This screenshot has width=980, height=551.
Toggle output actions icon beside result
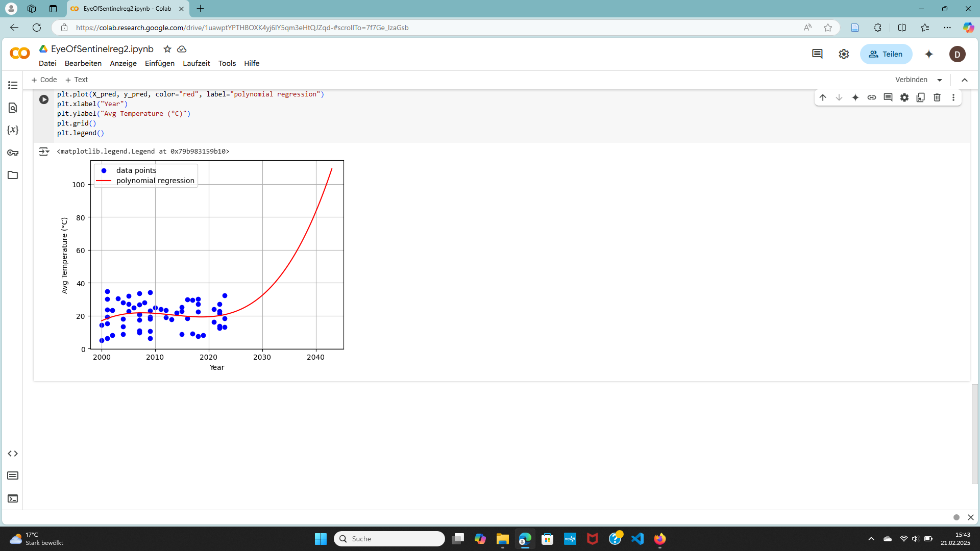click(44, 152)
